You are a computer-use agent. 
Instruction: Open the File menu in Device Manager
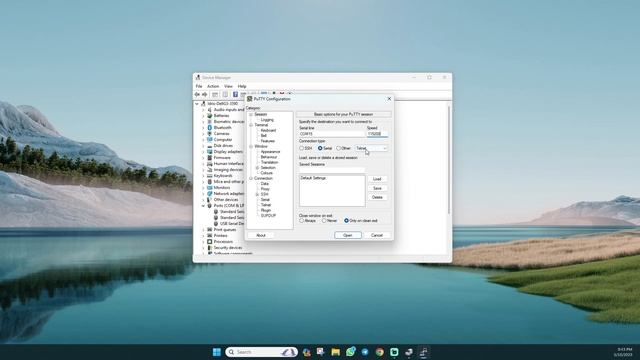pos(199,86)
